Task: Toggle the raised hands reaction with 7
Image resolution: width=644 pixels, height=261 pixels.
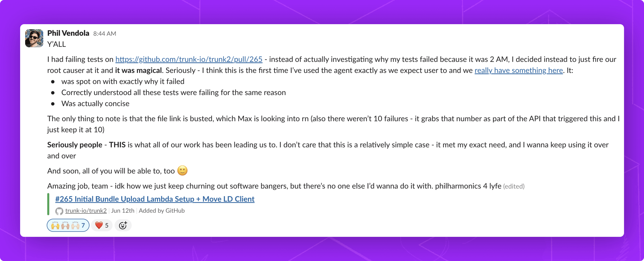Action: pos(68,225)
